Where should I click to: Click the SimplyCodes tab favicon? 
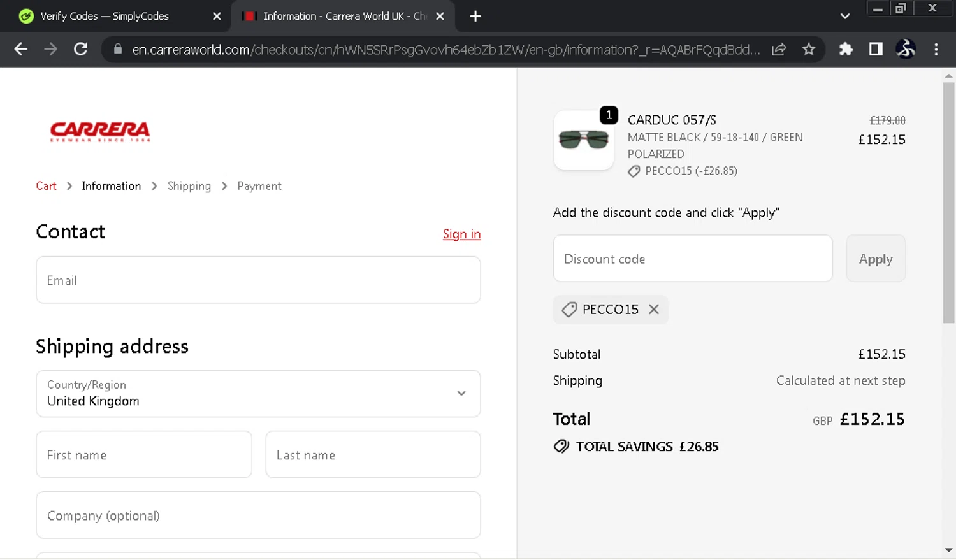pos(26,17)
